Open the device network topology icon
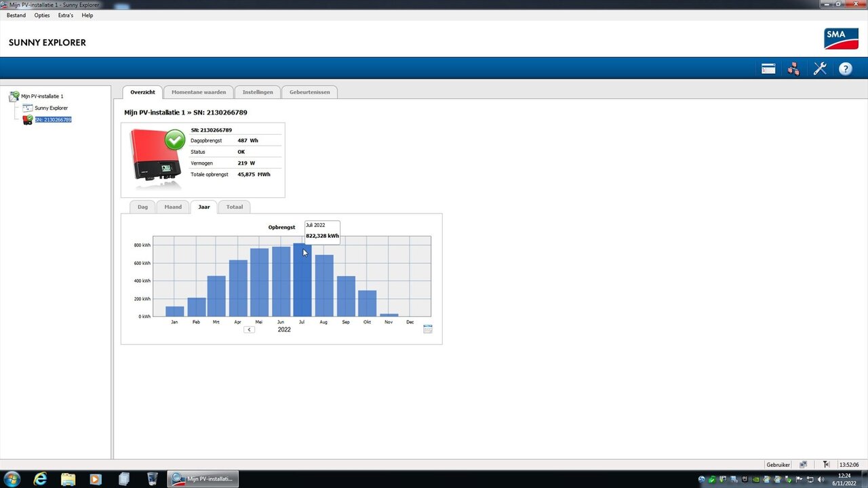This screenshot has height=488, width=868. [793, 68]
